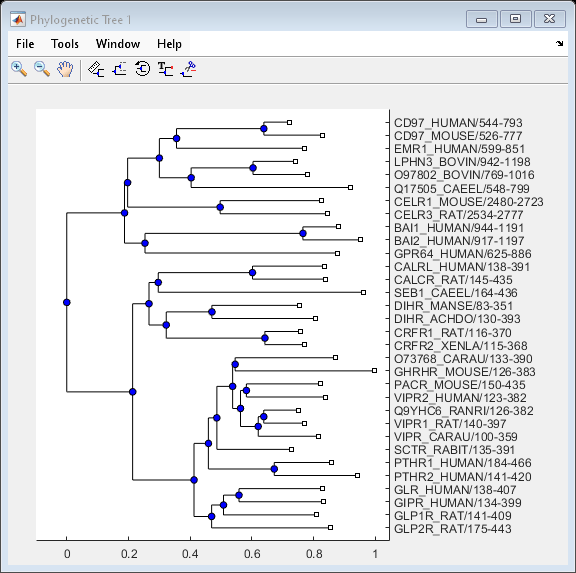Open the Window menu
This screenshot has width=576, height=573.
tap(118, 44)
